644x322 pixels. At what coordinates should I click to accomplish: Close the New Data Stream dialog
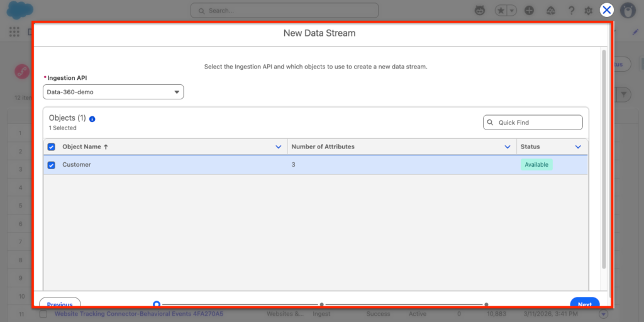pos(606,10)
